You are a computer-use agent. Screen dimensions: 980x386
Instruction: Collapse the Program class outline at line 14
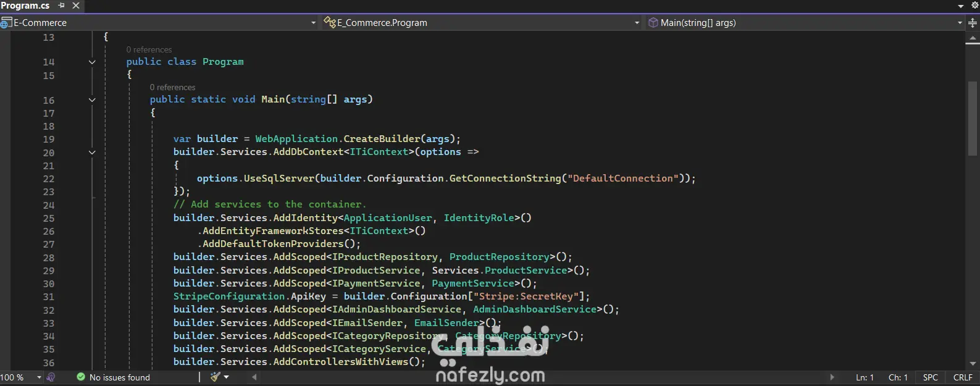(92, 62)
